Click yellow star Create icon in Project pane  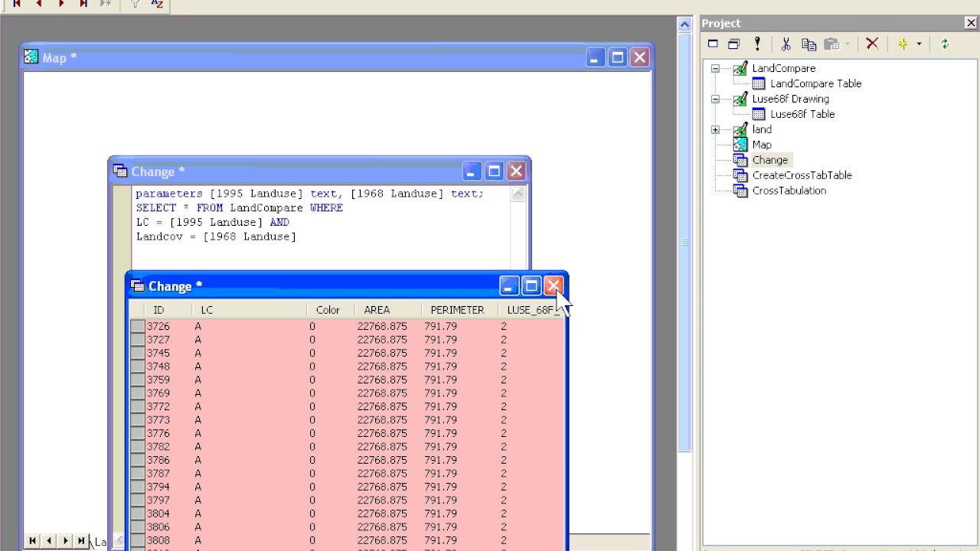903,44
